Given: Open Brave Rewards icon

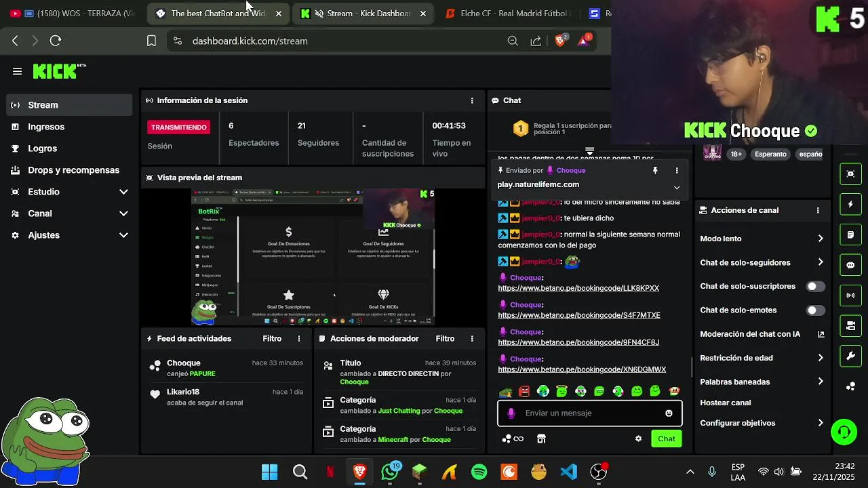Looking at the screenshot, I should click(x=584, y=40).
